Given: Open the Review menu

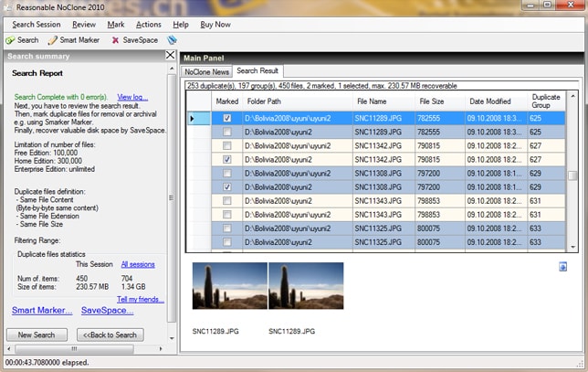Looking at the screenshot, I should pyautogui.click(x=84, y=25).
